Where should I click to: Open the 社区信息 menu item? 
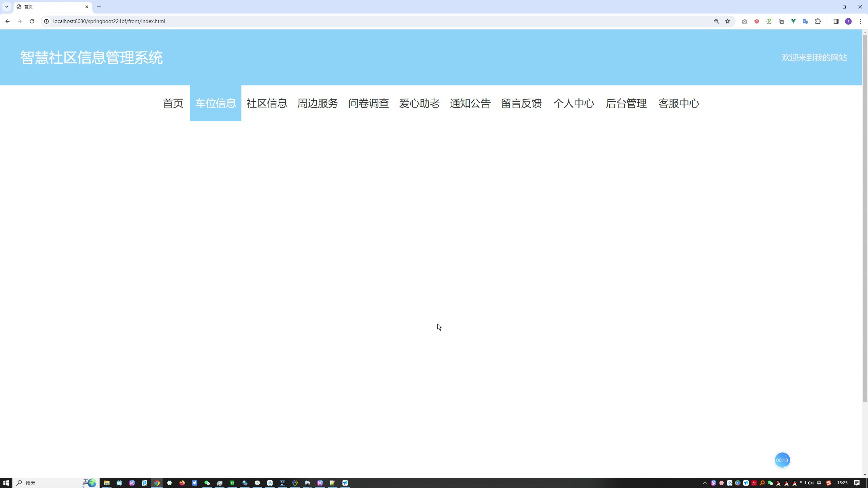click(x=267, y=103)
